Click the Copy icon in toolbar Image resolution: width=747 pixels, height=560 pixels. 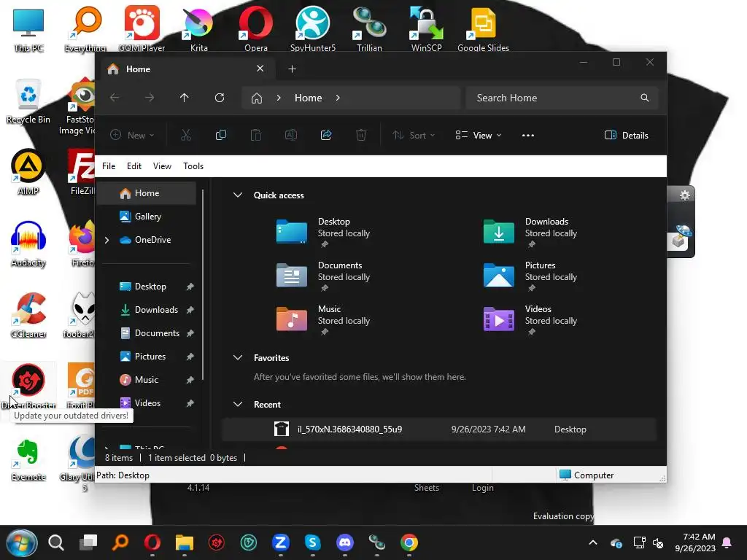point(220,135)
